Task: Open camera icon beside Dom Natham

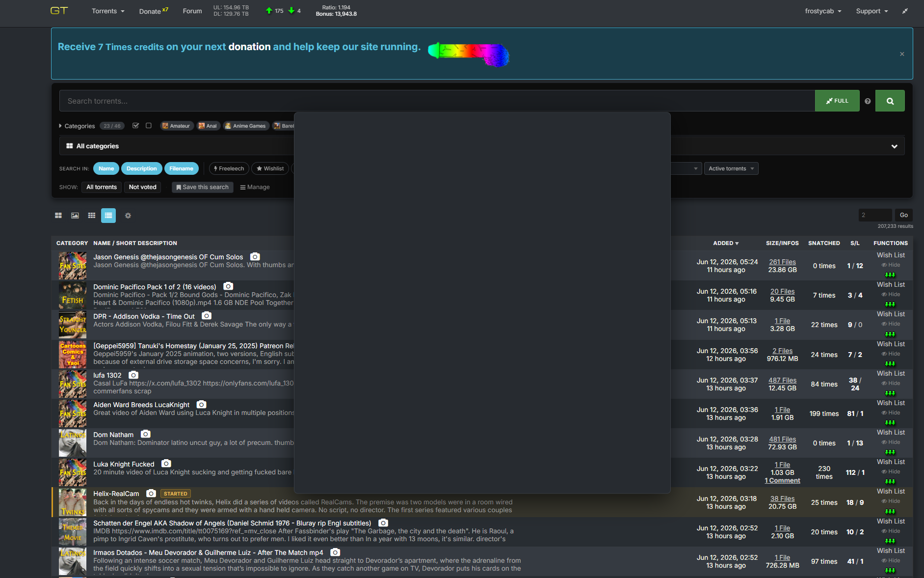Action: (146, 434)
